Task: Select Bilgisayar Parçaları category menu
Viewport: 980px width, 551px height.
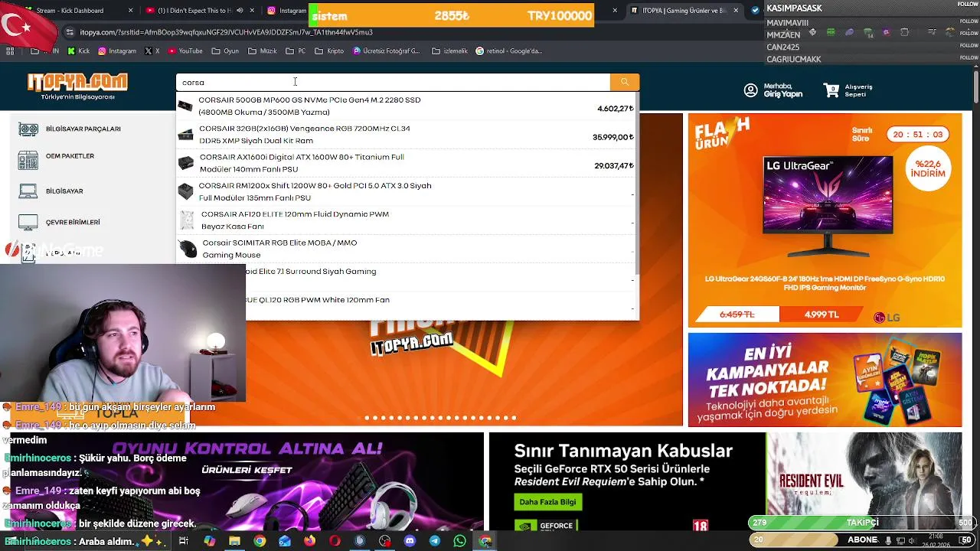Action: pos(83,129)
